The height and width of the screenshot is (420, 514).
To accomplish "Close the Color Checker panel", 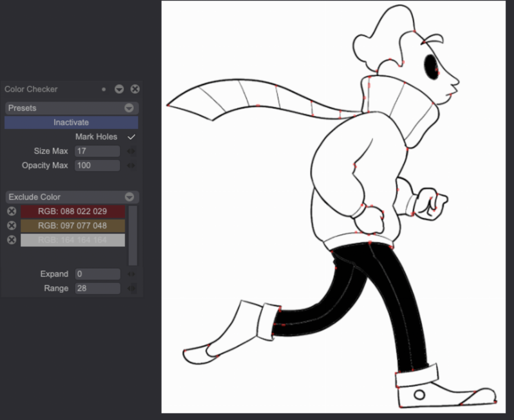I will 135,89.
